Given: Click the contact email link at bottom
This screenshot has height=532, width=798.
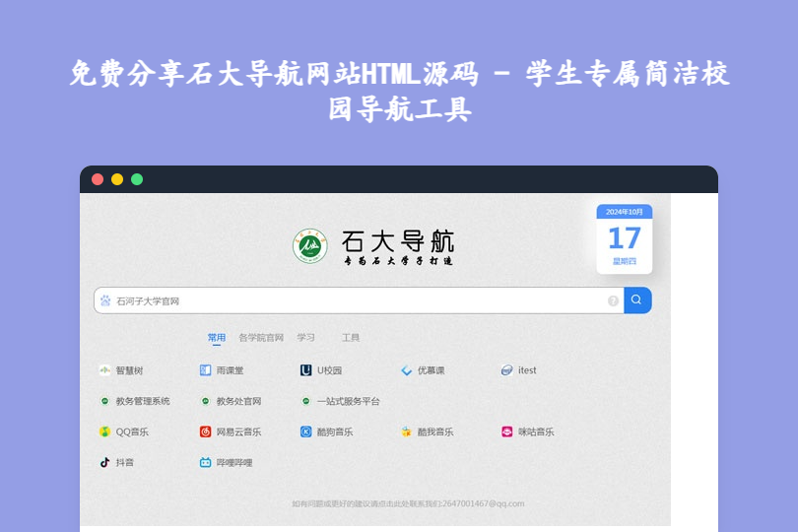Looking at the screenshot, I should tap(408, 503).
